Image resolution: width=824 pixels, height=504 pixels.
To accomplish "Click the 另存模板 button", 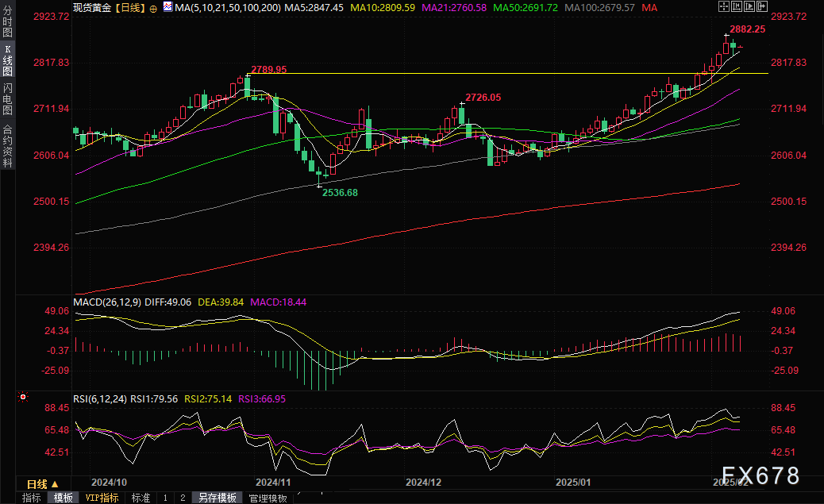I will coord(218,498).
